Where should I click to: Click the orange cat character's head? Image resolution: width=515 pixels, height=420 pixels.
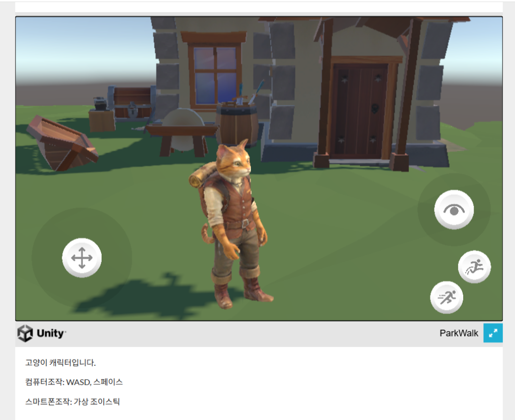click(x=233, y=160)
